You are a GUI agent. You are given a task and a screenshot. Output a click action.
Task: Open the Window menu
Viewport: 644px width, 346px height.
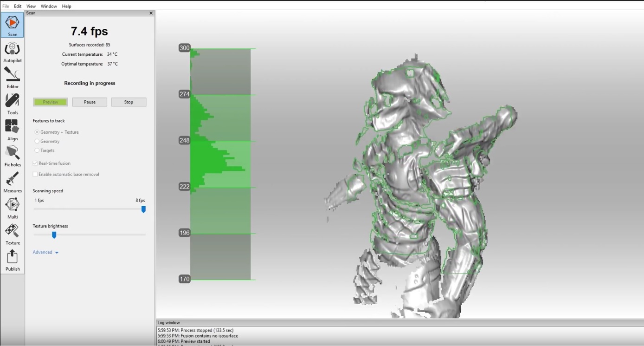tap(49, 6)
